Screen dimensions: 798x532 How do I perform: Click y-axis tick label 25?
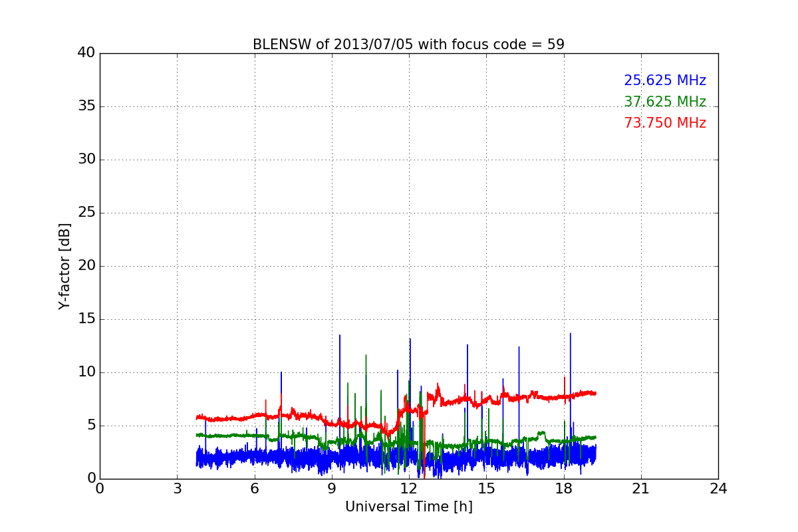tap(86, 213)
